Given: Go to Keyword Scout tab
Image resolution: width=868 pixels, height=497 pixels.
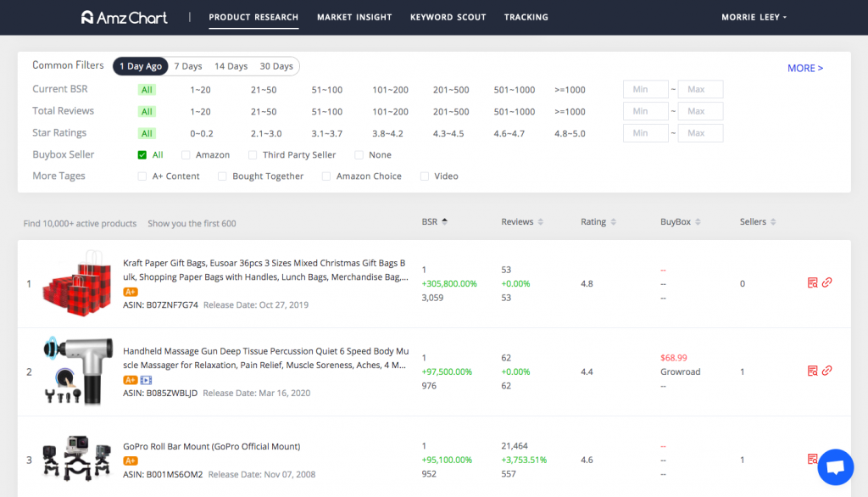Looking at the screenshot, I should 448,17.
